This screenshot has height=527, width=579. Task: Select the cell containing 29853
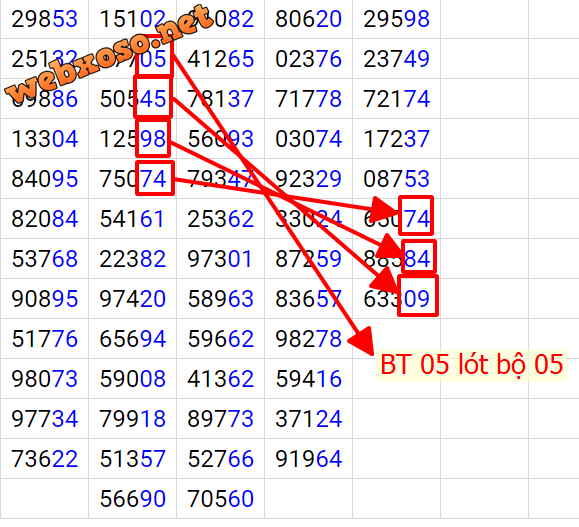pyautogui.click(x=44, y=19)
